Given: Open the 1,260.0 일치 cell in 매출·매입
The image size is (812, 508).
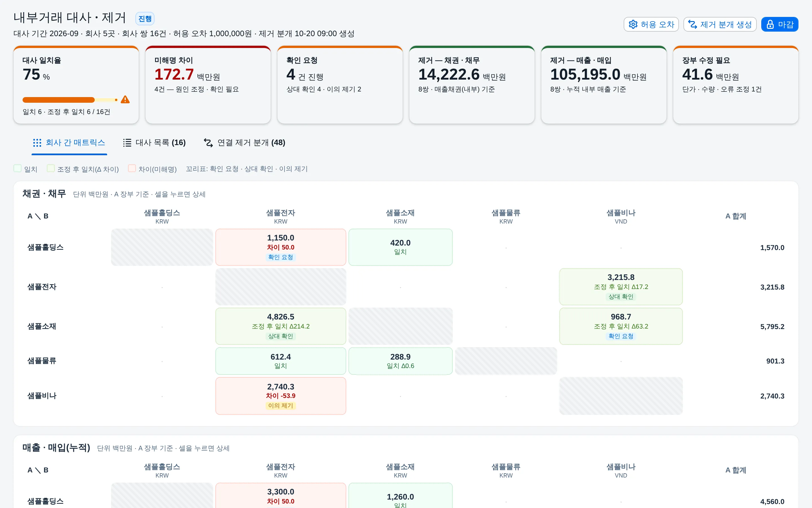Looking at the screenshot, I should (x=400, y=496).
